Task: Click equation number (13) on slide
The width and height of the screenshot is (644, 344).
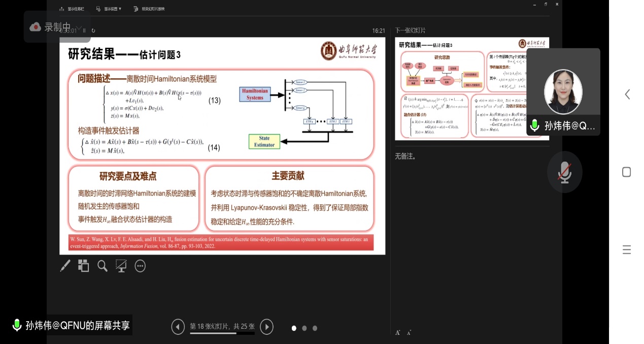Action: [x=215, y=101]
